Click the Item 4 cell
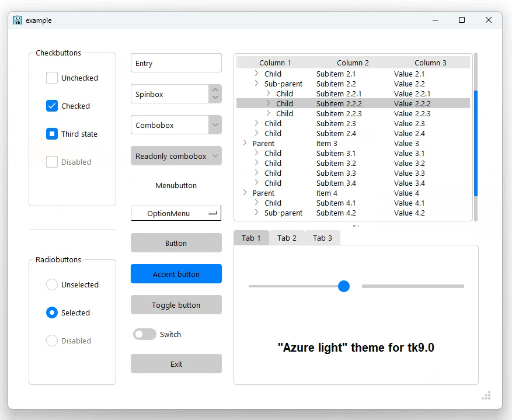 coord(327,193)
